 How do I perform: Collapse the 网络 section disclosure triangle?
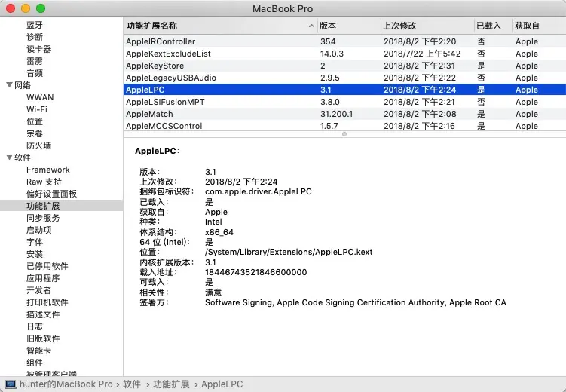pos(9,85)
